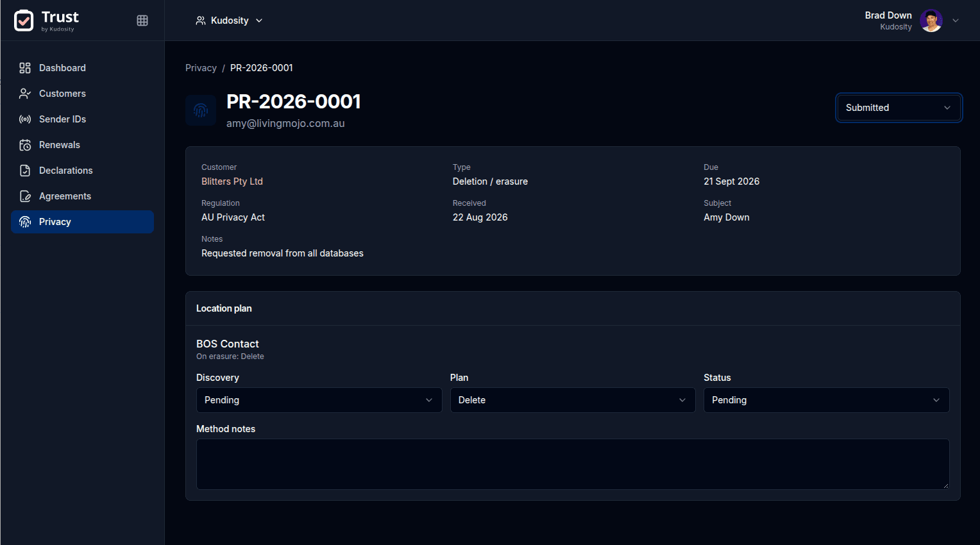980x545 pixels.
Task: Click the fingerprint icon beside PR-2026-0001 heading
Action: (201, 110)
